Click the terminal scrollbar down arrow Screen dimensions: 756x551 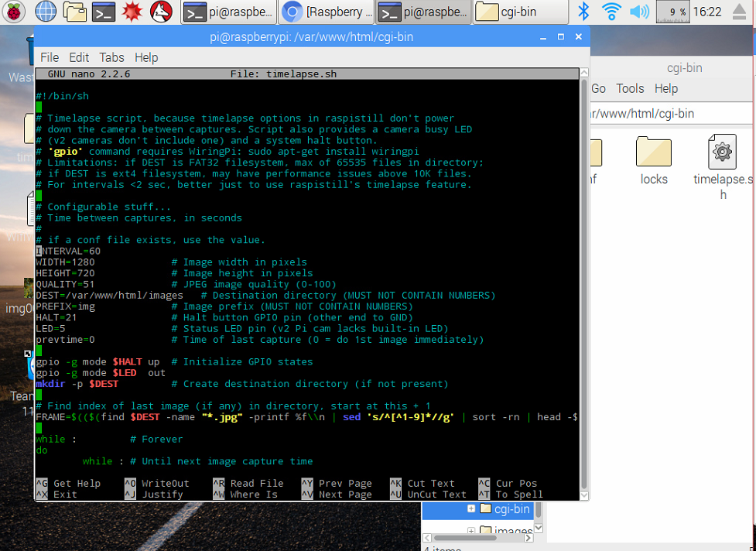[584, 495]
